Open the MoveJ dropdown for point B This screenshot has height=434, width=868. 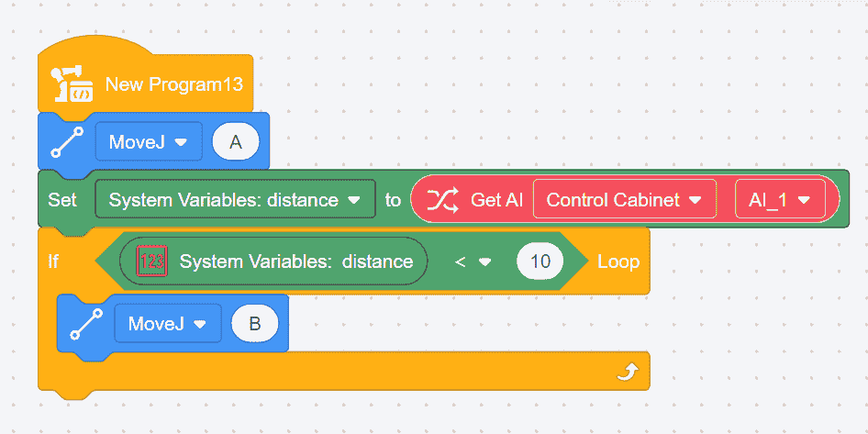click(x=167, y=324)
